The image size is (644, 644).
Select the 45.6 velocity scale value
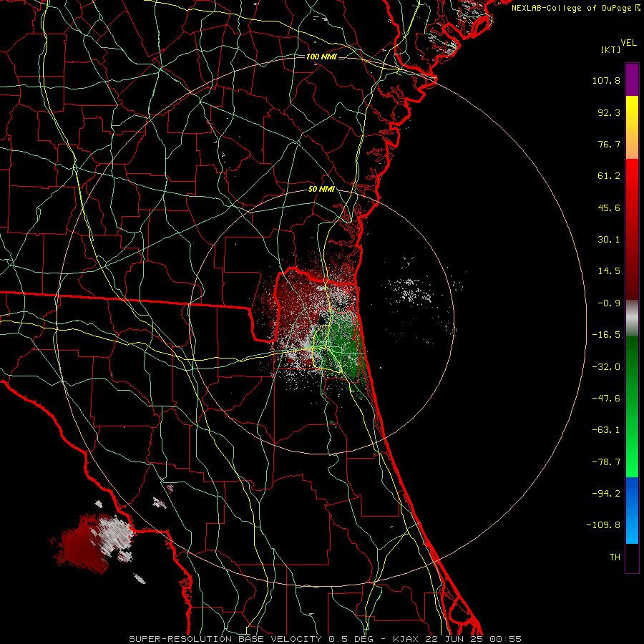(609, 208)
